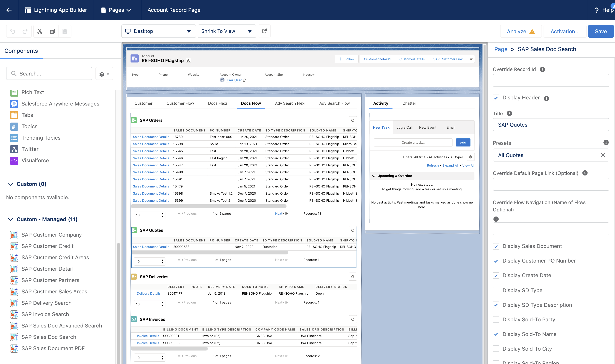Open component list settings gear
Viewport: 615px width, 364px height.
tap(104, 74)
